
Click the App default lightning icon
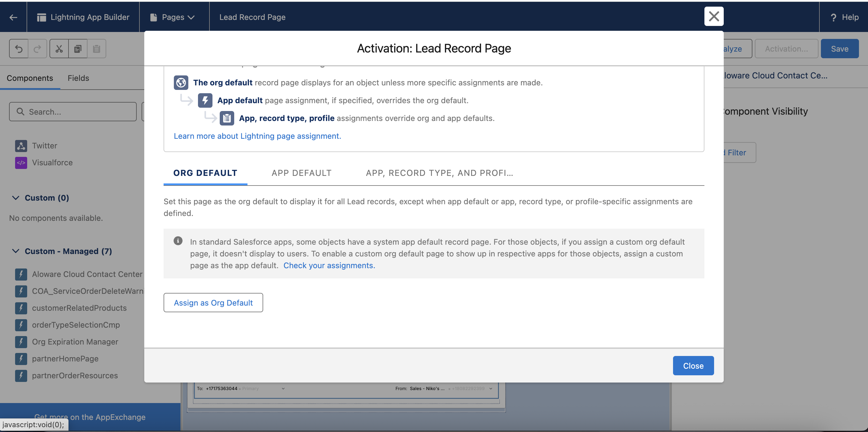(x=205, y=100)
